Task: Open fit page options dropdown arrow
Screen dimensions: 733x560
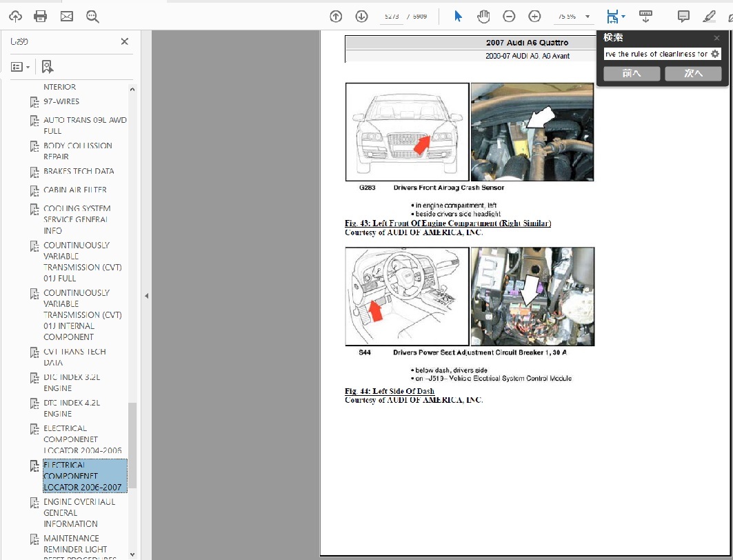Action: (623, 17)
